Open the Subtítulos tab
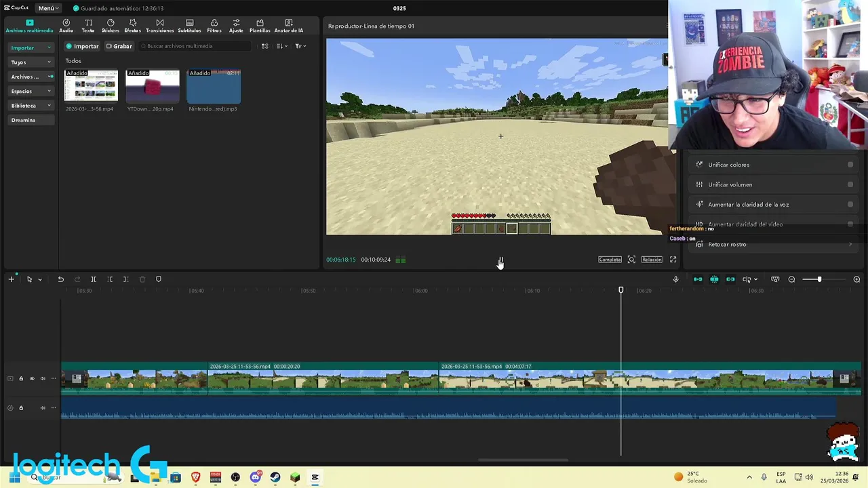868x488 pixels. point(189,26)
